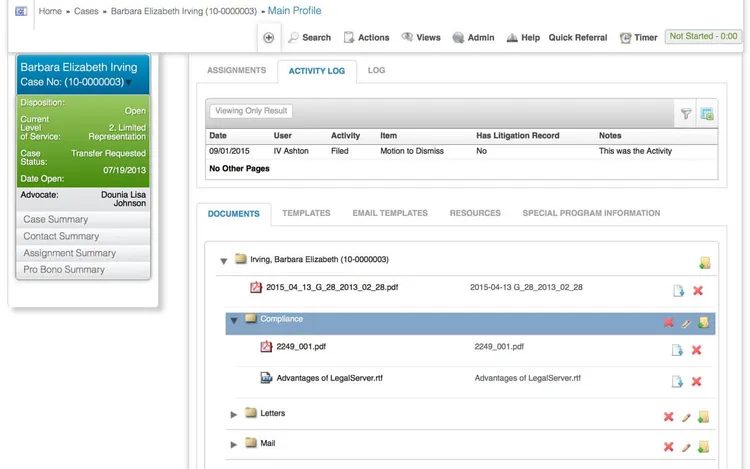Add document to Letters folder icon

pos(704,417)
